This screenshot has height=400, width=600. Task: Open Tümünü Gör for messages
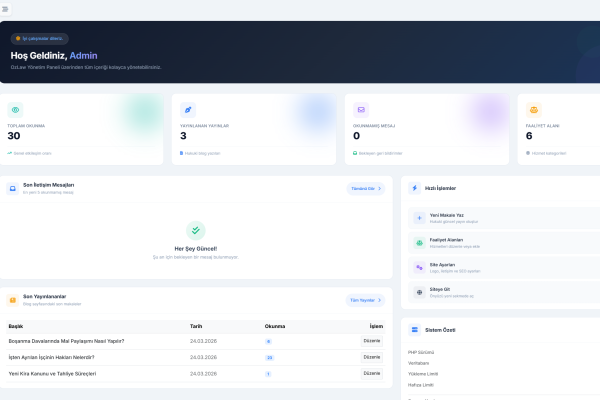[365, 188]
